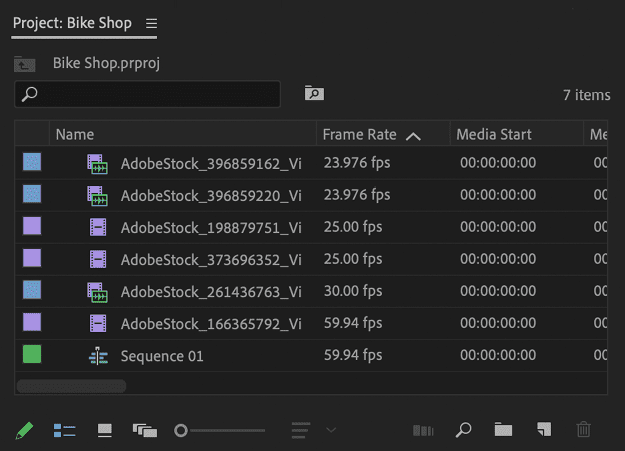Click video-only icon of AdobeStock_166365792_Vi
The image size is (625, 451).
98,323
